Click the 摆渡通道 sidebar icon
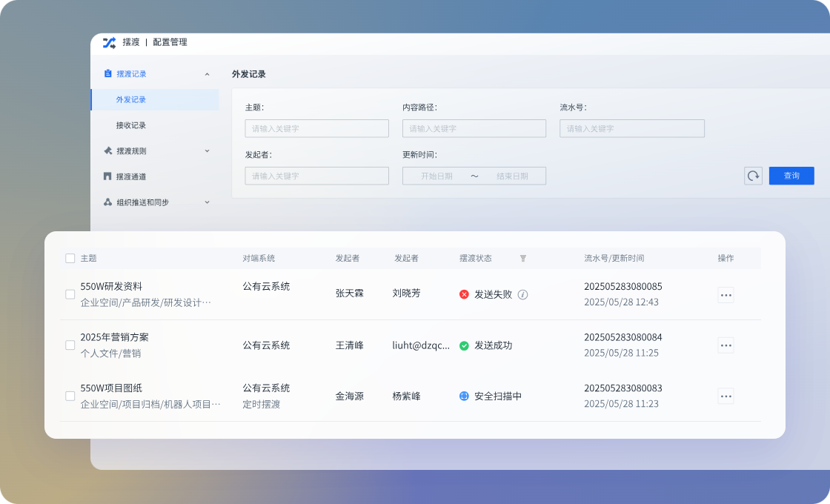Screen dimensions: 830x504 tap(107, 176)
